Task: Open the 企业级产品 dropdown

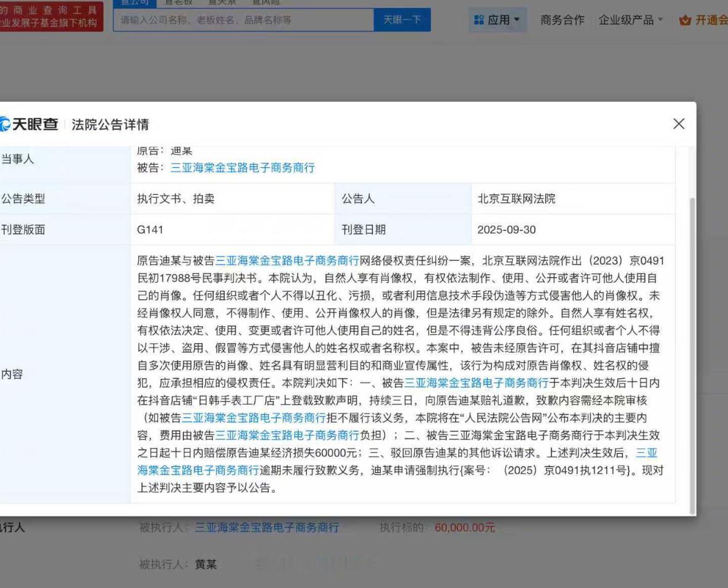Action: [630, 20]
